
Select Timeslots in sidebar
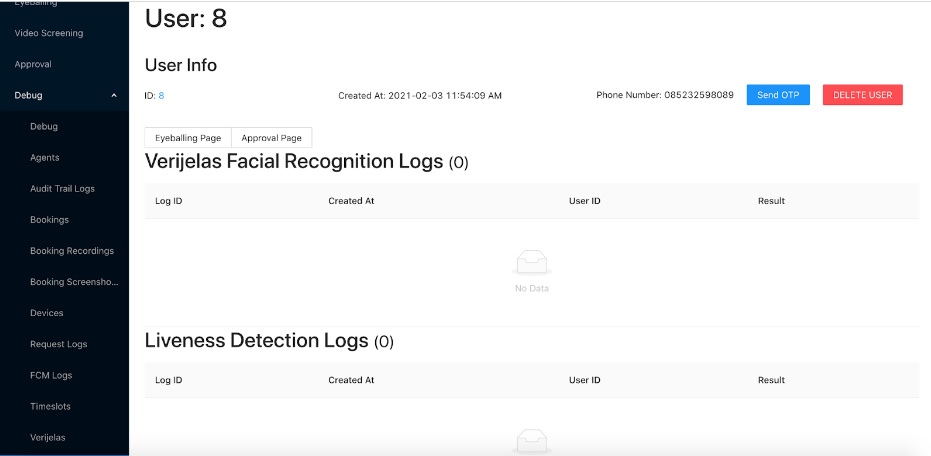pyautogui.click(x=50, y=406)
